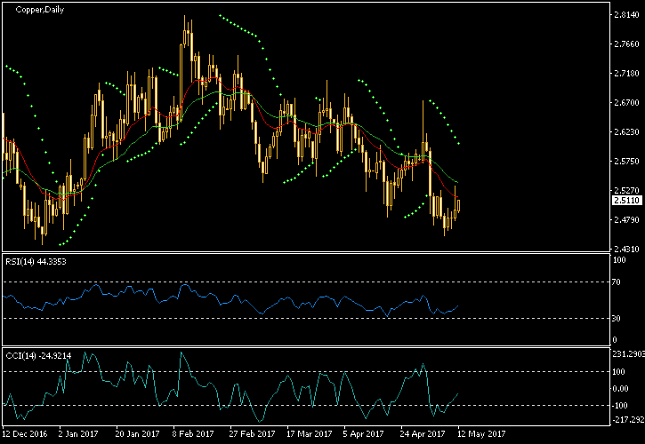Click the 8 Feb 2017 date label

(x=194, y=434)
